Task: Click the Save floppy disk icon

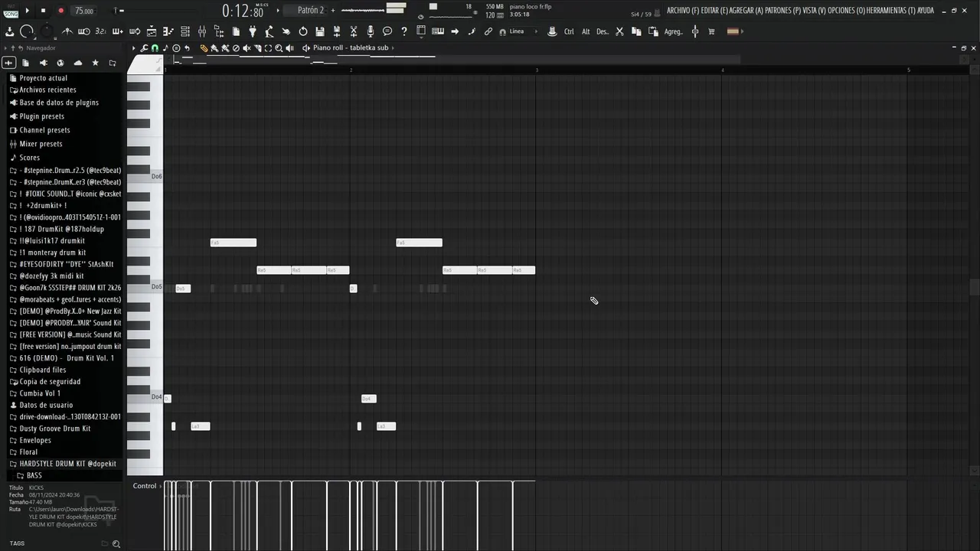Action: (320, 31)
